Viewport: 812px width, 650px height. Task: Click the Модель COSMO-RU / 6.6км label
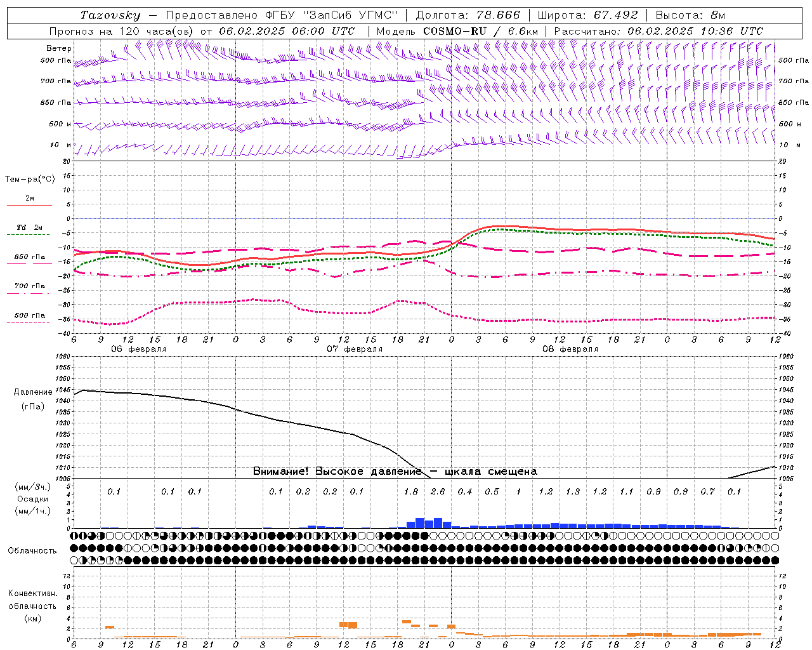457,31
